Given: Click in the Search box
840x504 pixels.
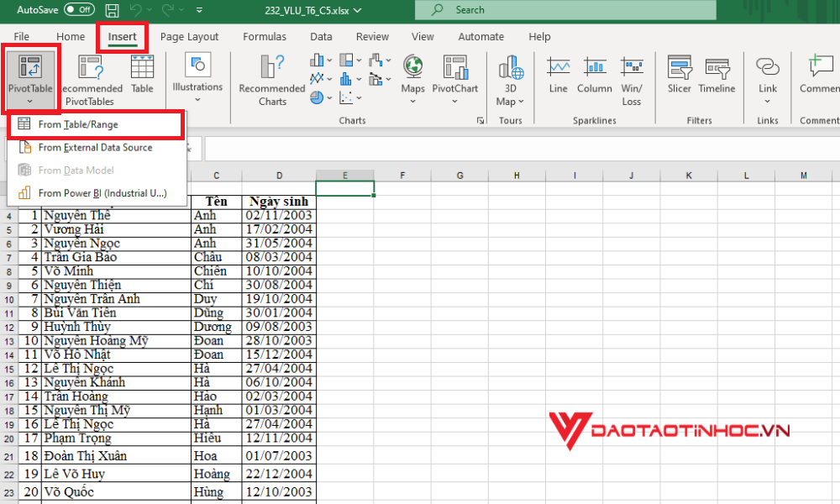Looking at the screenshot, I should coord(565,9).
